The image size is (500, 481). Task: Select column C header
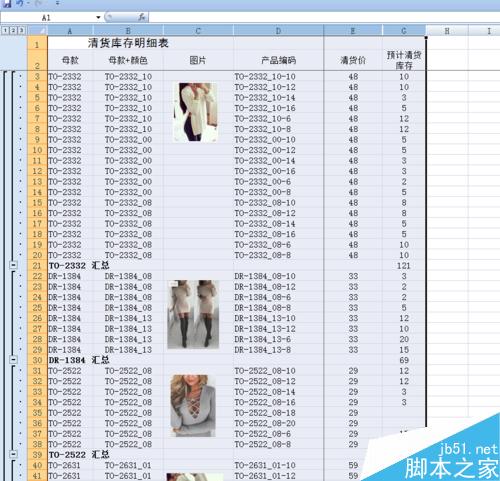point(198,31)
